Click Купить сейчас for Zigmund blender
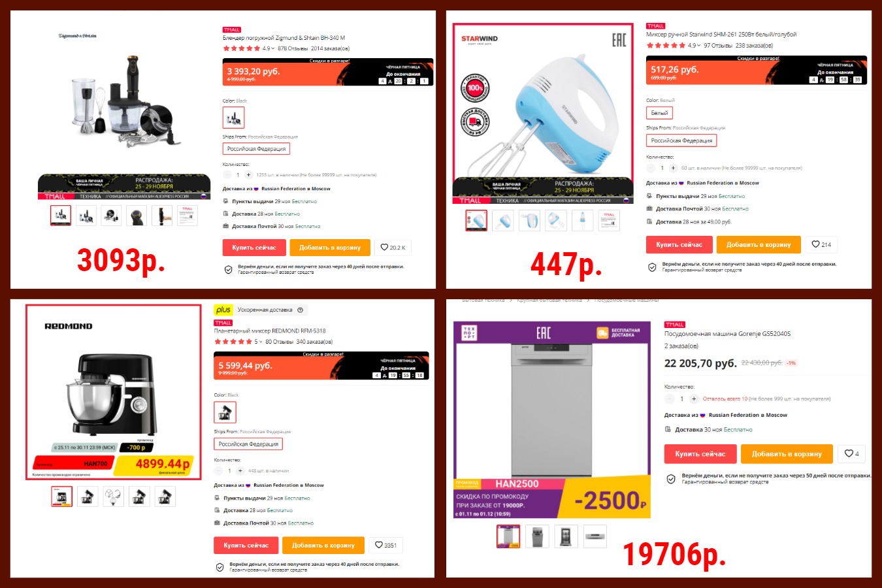 point(254,248)
